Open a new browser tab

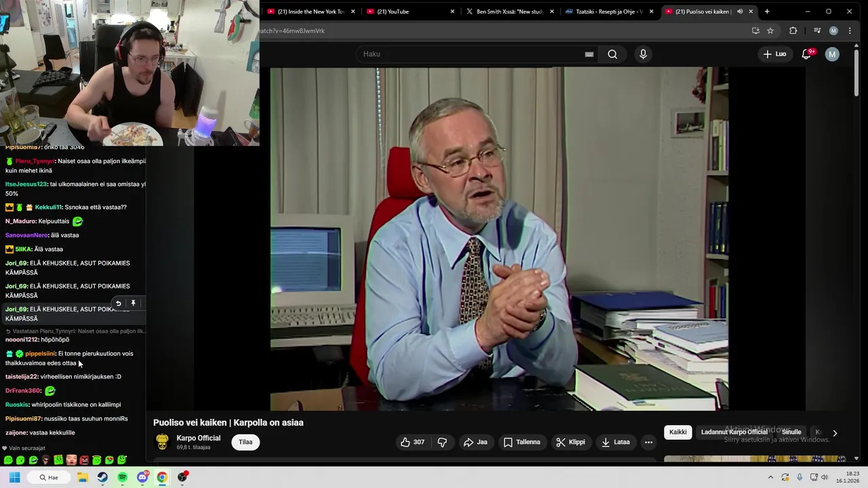click(767, 12)
